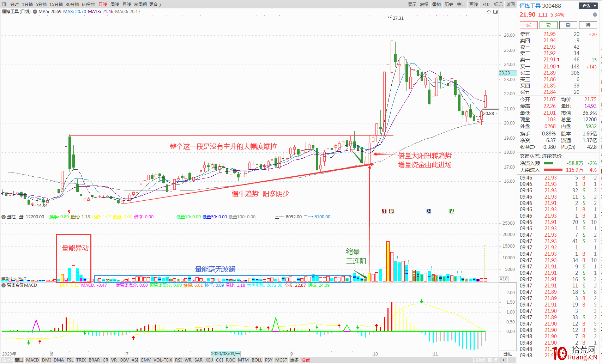This screenshot has width=602, height=364.
Task: Click the 量柱 volume indicator round icon
Action: pyautogui.click(x=4, y=217)
